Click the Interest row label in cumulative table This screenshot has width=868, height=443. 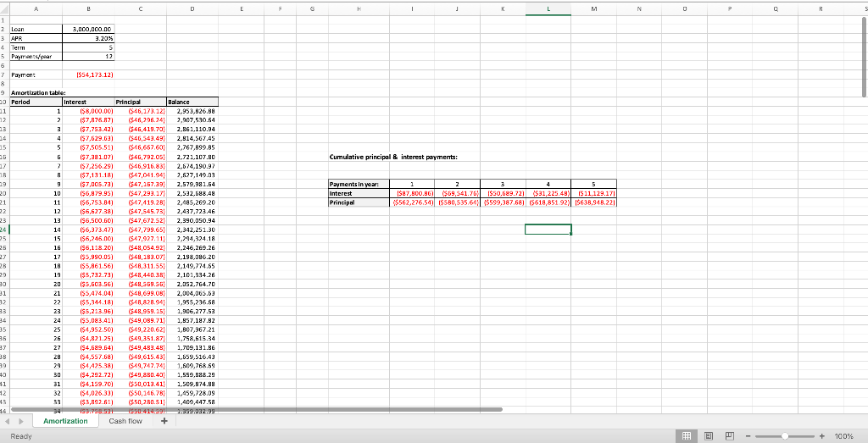click(359, 194)
